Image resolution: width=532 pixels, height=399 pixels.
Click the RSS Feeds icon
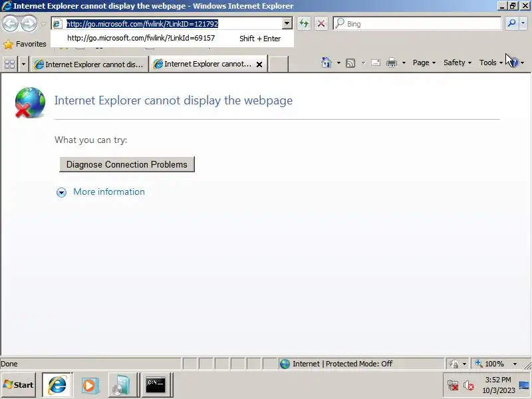[x=350, y=63]
